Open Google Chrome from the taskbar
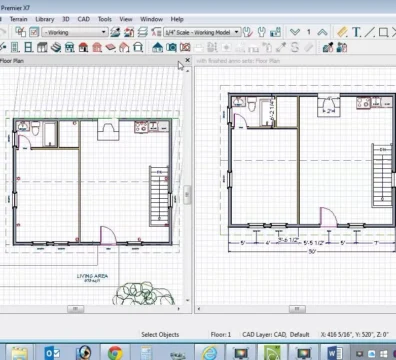 pyautogui.click(x=115, y=353)
